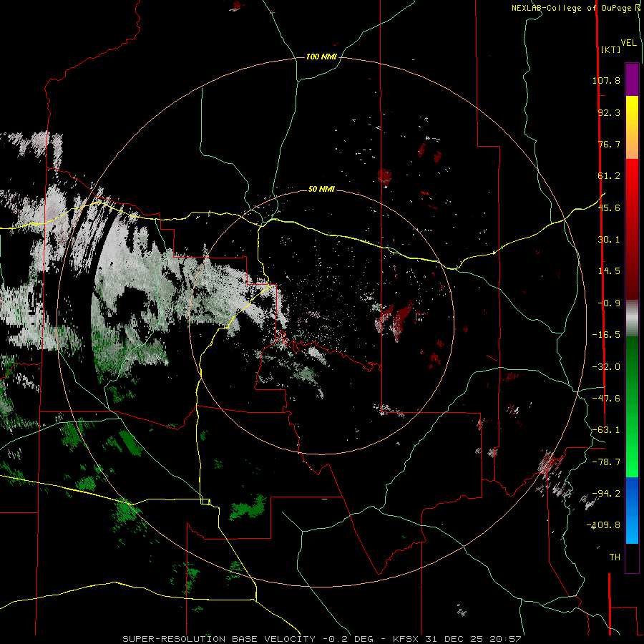Click the -109.8 velocity scale value
This screenshot has height=644, width=644.
pos(603,525)
